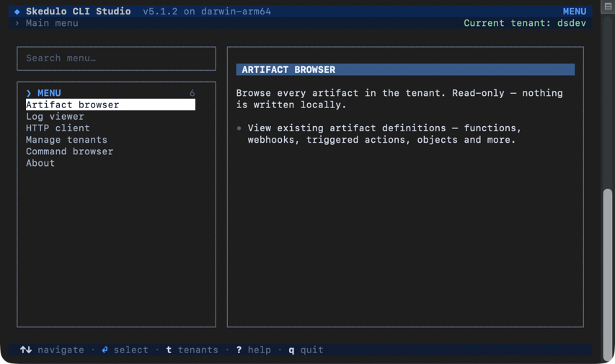The height and width of the screenshot is (364, 615).
Task: Click the t tenants shortcut
Action: (x=192, y=350)
